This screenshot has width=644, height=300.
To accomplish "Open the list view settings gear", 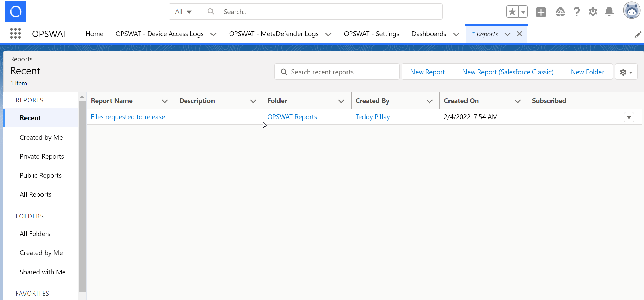I will [626, 72].
